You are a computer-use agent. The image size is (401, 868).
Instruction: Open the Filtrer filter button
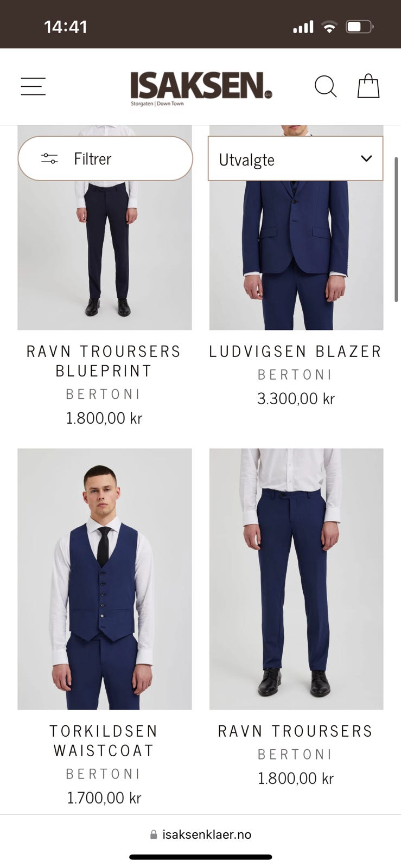105,158
